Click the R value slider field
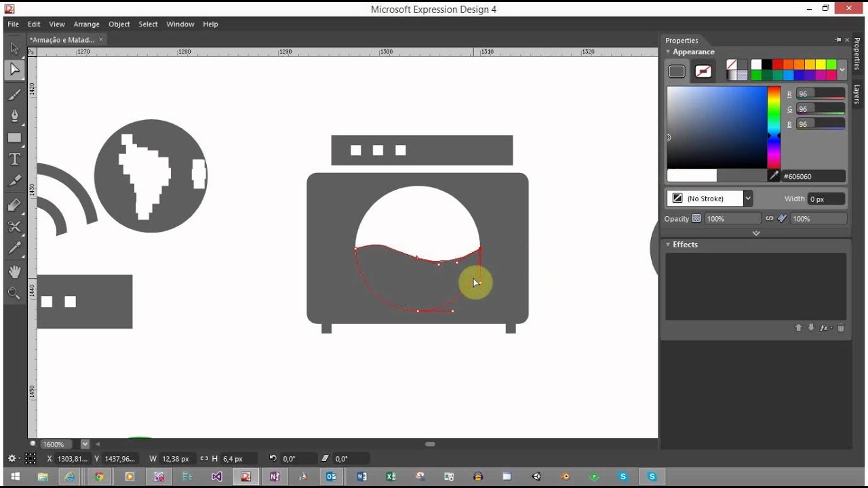The height and width of the screenshot is (488, 868). pyautogui.click(x=821, y=94)
